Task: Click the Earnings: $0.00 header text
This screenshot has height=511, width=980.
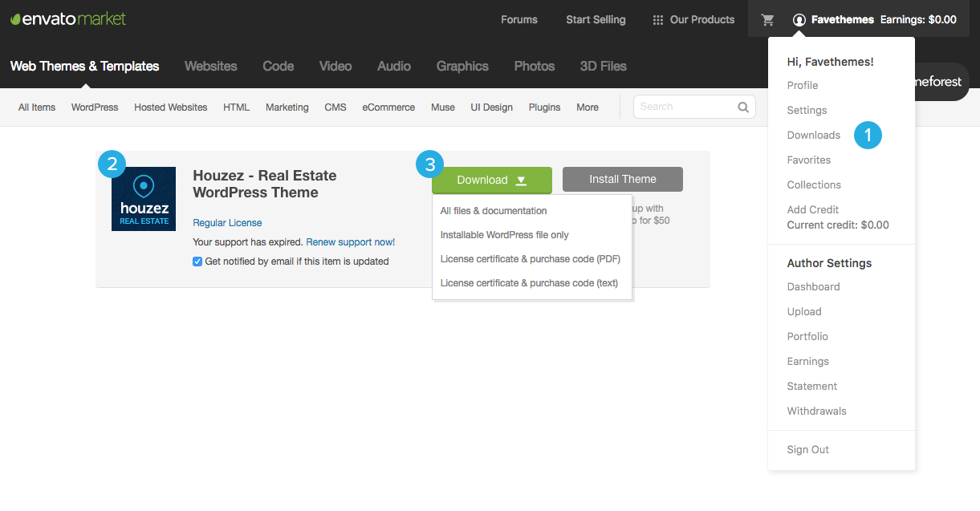Action: coord(918,19)
